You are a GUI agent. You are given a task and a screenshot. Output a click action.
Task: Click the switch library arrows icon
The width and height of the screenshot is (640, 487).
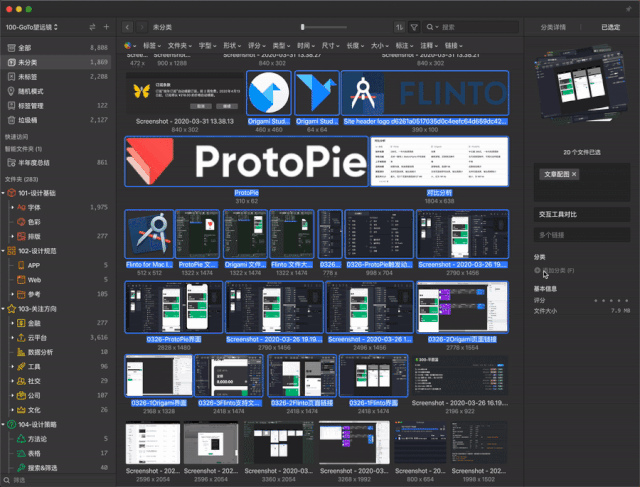click(92, 27)
